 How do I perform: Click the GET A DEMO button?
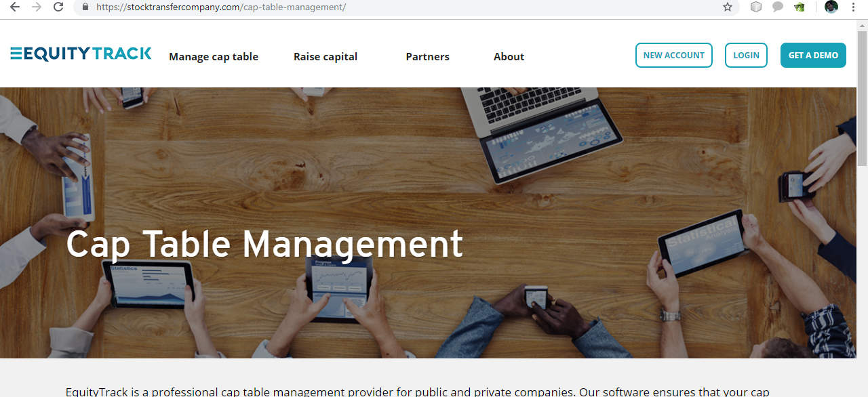pos(813,56)
